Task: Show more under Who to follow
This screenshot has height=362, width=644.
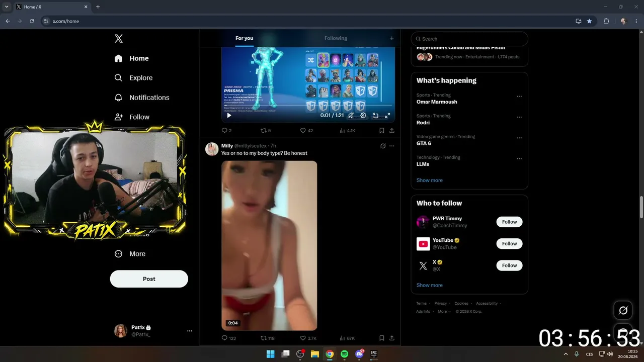Action: click(430, 285)
